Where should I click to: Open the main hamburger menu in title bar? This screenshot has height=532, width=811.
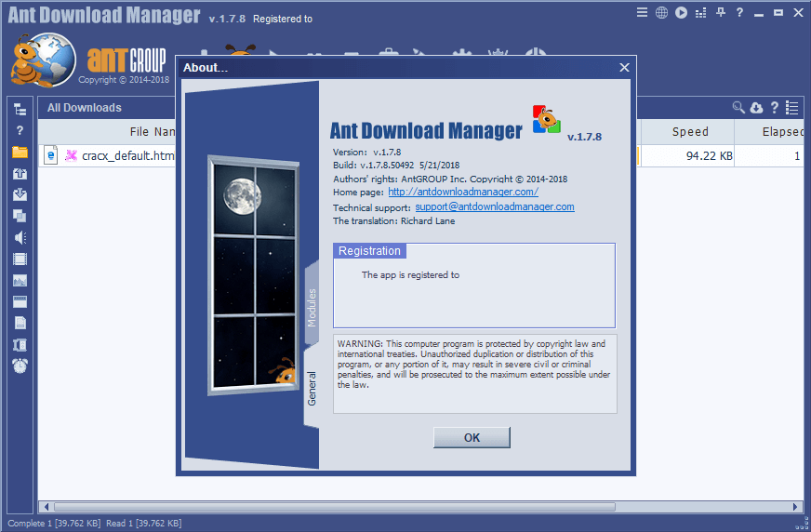[x=642, y=12]
